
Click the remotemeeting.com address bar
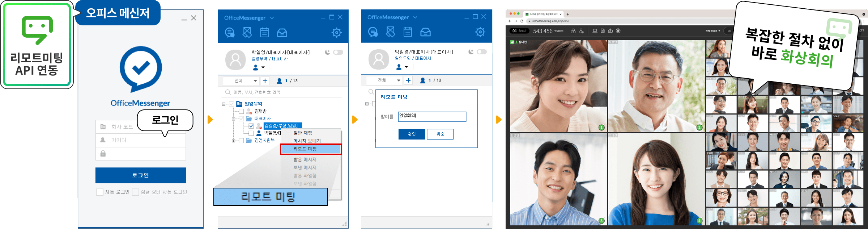629,21
